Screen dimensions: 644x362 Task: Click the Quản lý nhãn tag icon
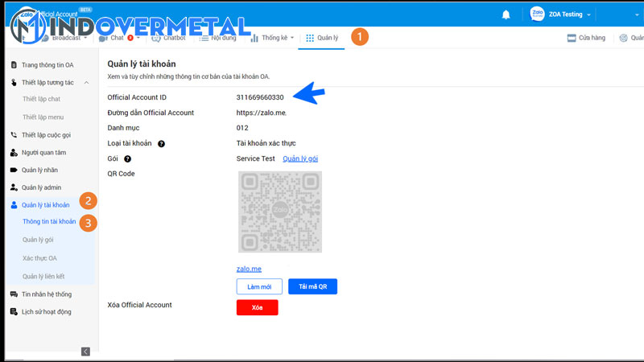point(14,170)
